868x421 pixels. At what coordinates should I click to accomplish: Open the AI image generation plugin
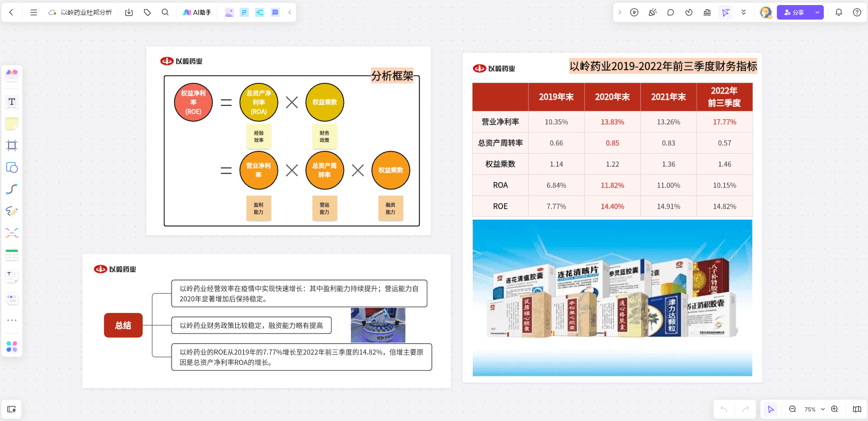pos(229,12)
